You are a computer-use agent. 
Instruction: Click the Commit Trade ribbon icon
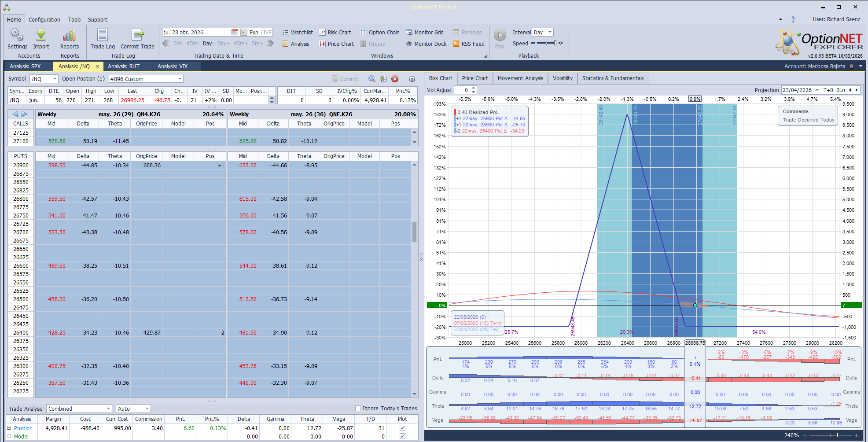[137, 39]
